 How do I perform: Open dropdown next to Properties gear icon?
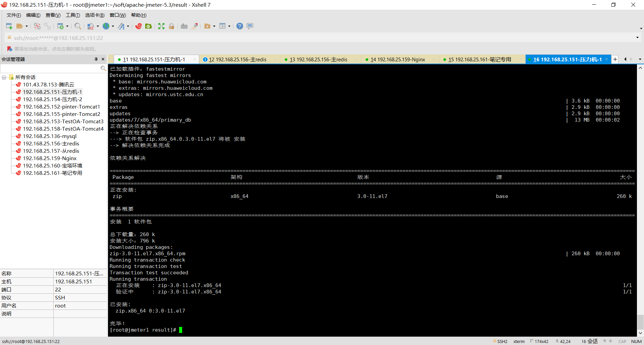coord(67,26)
